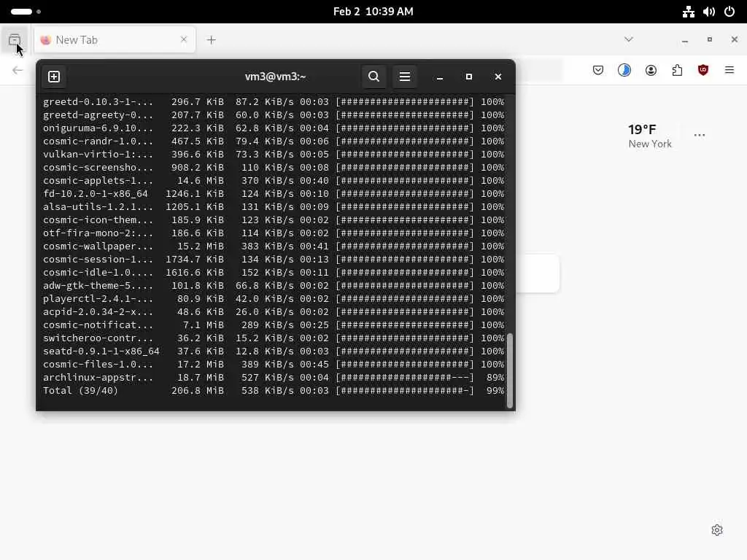
Task: Click the cosmic-randr-1.0 package line
Action: [x=274, y=141]
